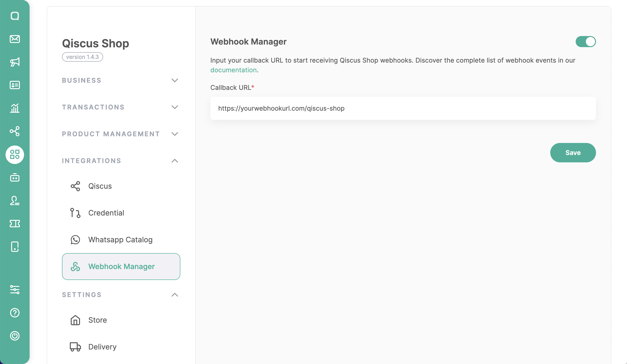Click the ticket icon in sidebar
627x364 pixels.
point(15,224)
